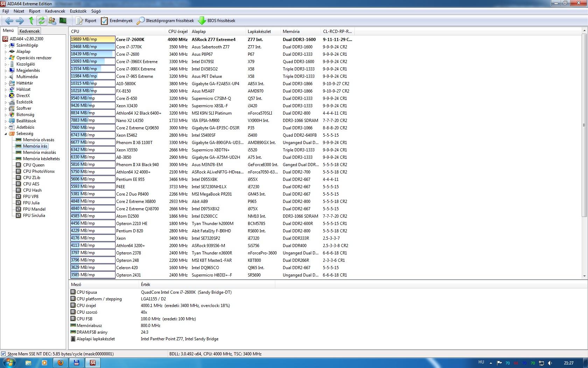Expand the Operációs rendszer node

[x=6, y=58]
